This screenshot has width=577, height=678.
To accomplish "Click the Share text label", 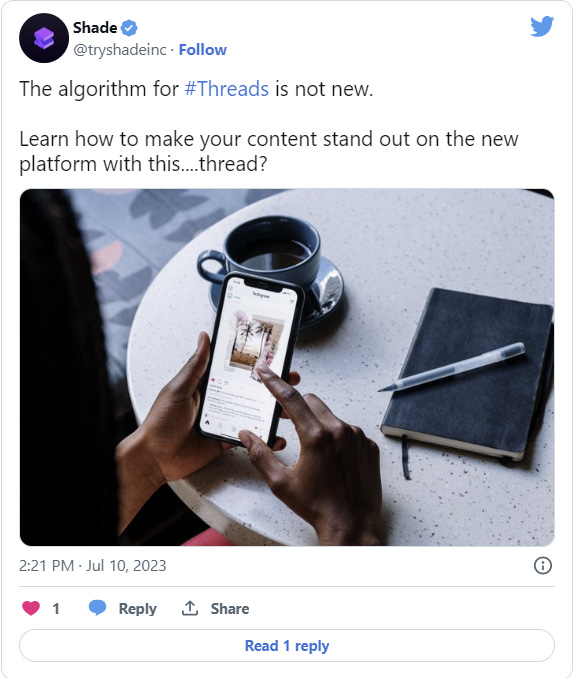I will coord(230,608).
